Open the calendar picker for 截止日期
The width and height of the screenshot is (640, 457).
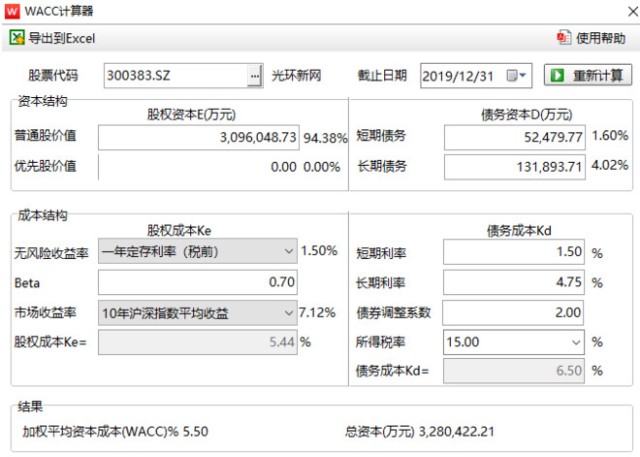coord(516,75)
